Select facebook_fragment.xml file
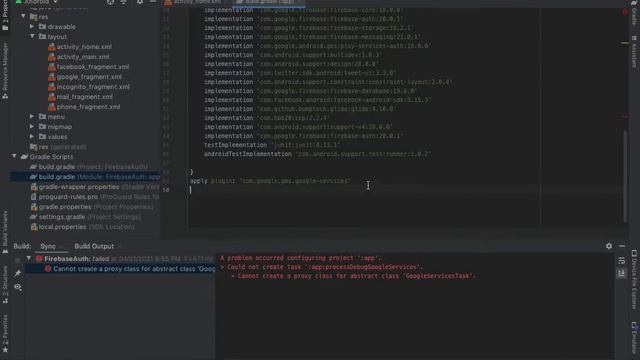The height and width of the screenshot is (360, 640). [93, 67]
